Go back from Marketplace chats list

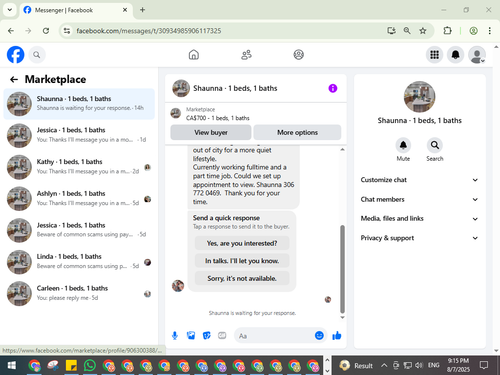(x=14, y=79)
